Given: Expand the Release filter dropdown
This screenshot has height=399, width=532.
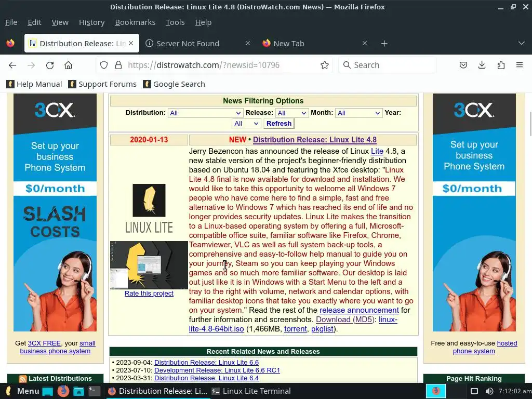Looking at the screenshot, I should pyautogui.click(x=292, y=113).
